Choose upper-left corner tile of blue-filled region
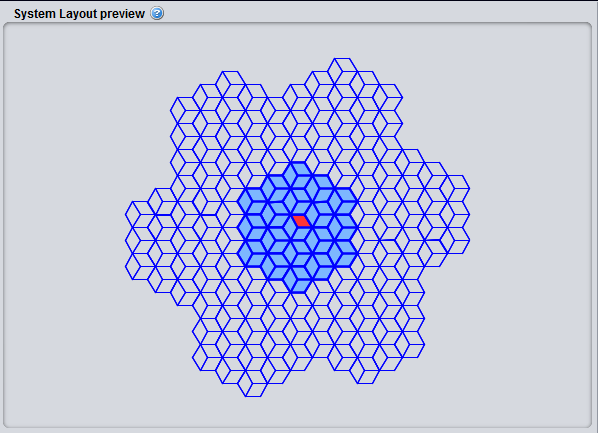The width and height of the screenshot is (598, 433). coord(252,201)
